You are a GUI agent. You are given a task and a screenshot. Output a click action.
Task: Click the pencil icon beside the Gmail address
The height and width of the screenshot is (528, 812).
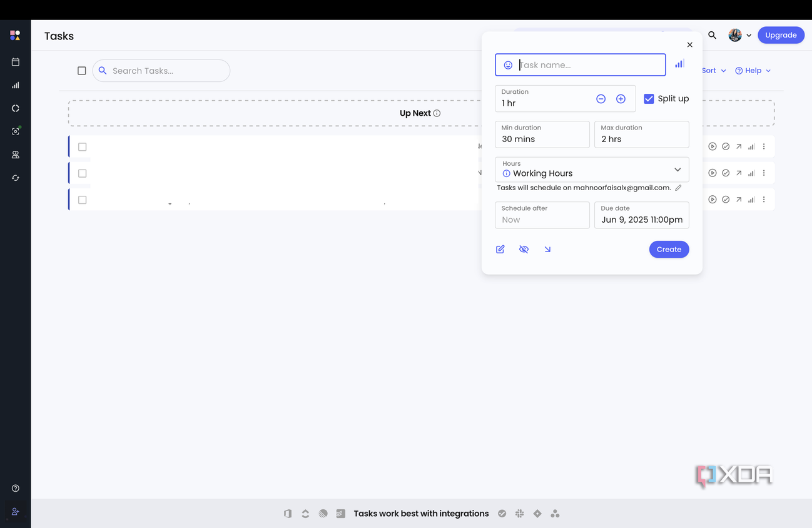[x=678, y=188]
